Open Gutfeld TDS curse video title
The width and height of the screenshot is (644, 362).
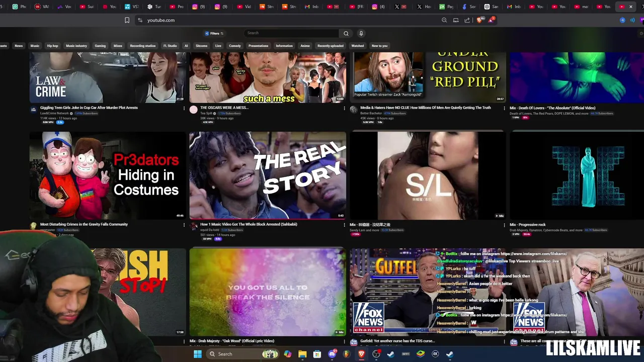[x=397, y=341]
